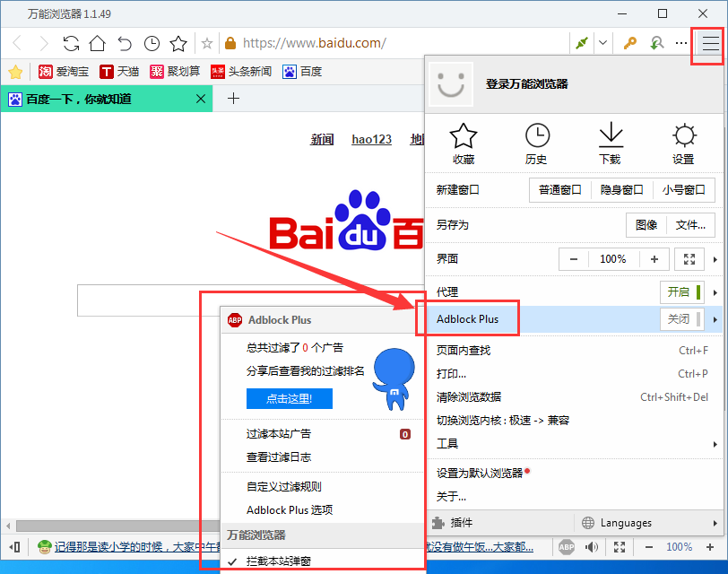Open the hamburger main menu icon

pyautogui.click(x=707, y=42)
